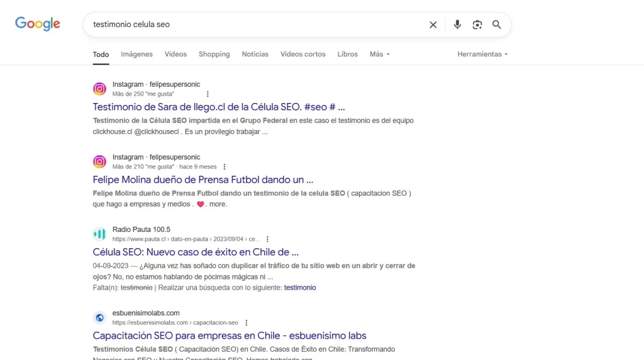This screenshot has width=644, height=360.
Task: Open 'Célula SEO: Nuevo caso de éxito' result
Action: [x=196, y=252]
